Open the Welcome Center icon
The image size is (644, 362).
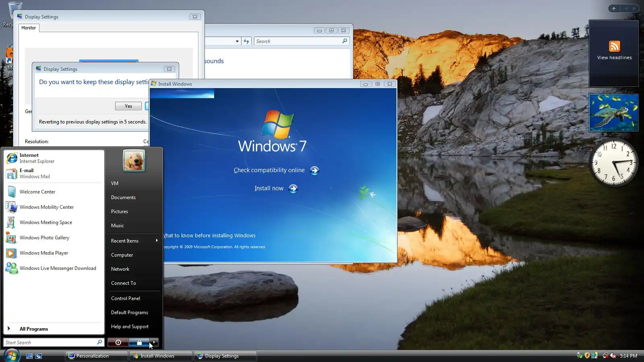click(12, 192)
